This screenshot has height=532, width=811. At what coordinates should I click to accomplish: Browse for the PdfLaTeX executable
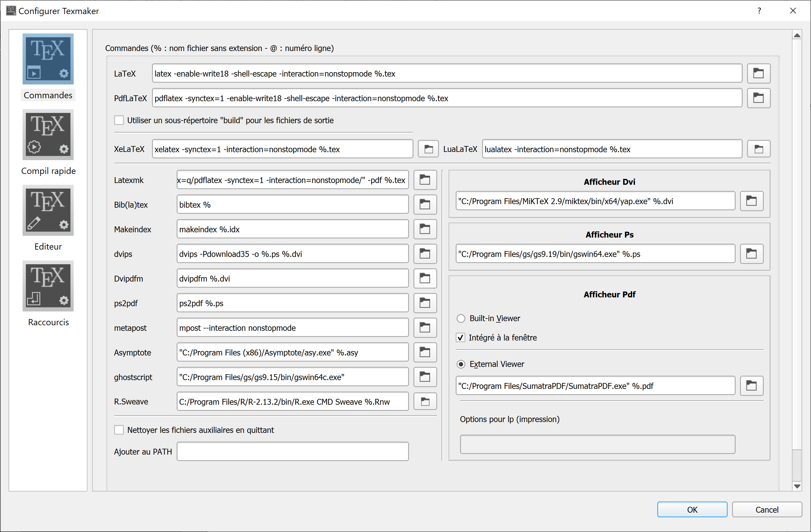758,98
